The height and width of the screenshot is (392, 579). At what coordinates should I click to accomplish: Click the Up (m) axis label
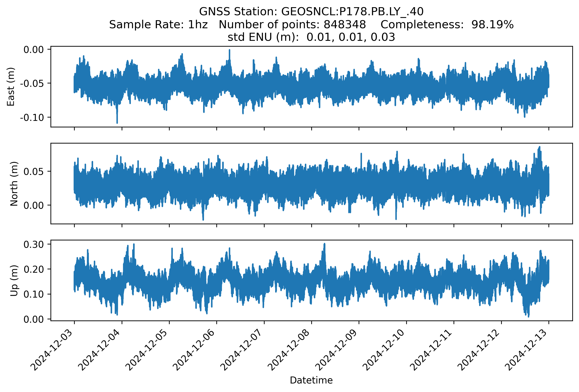(14, 281)
